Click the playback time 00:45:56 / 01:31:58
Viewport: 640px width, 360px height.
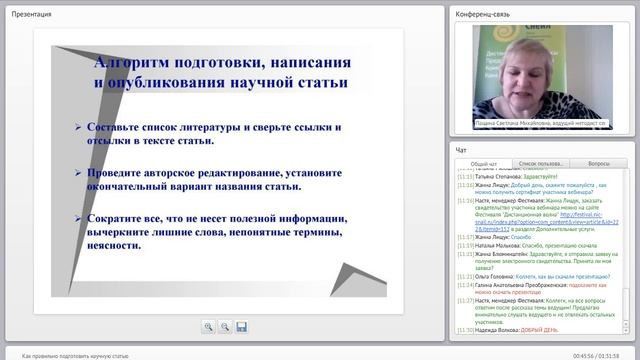click(x=596, y=356)
